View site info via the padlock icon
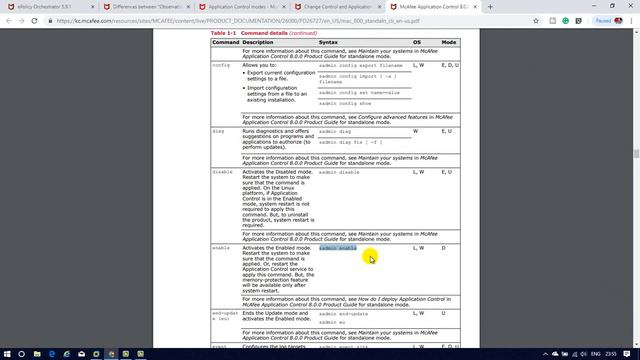Viewport: 640px width, 360px height. 50,21
